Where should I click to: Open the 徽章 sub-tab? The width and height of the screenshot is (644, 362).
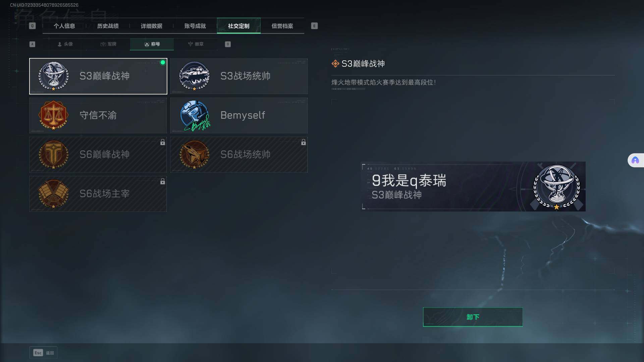click(x=196, y=44)
